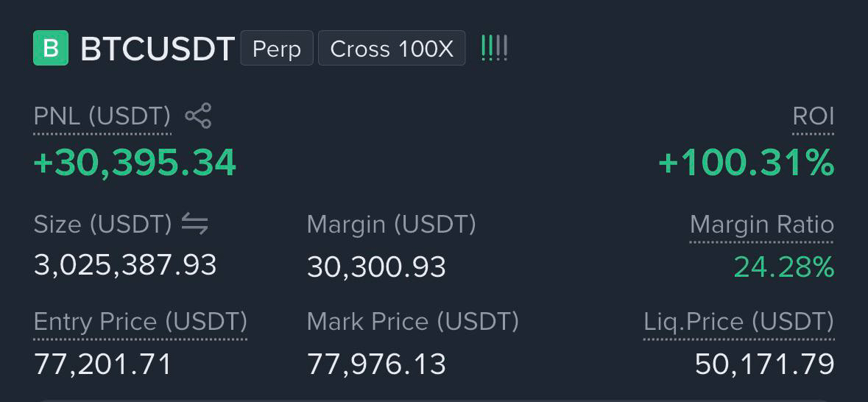Viewport: 868px width, 402px height.
Task: Show the ROI label tooltip
Action: (x=814, y=116)
